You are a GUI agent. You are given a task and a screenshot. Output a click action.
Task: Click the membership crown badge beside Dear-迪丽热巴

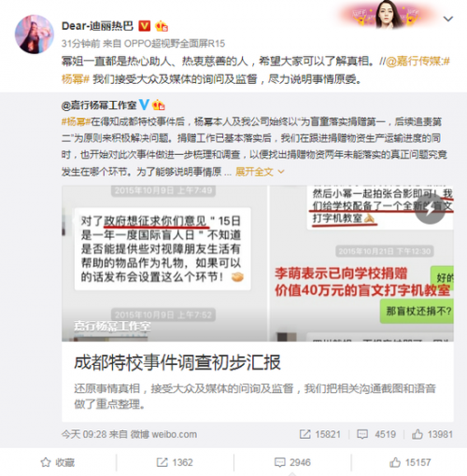pyautogui.click(x=162, y=26)
